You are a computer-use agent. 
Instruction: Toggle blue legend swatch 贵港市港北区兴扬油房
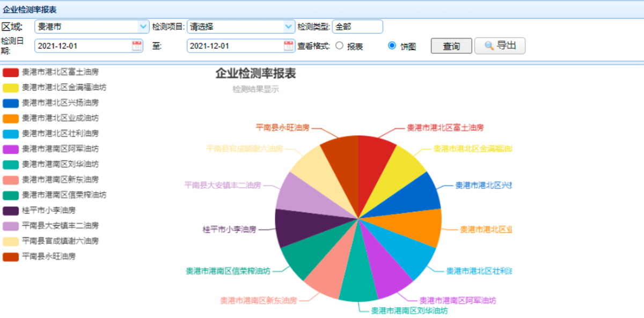click(11, 103)
